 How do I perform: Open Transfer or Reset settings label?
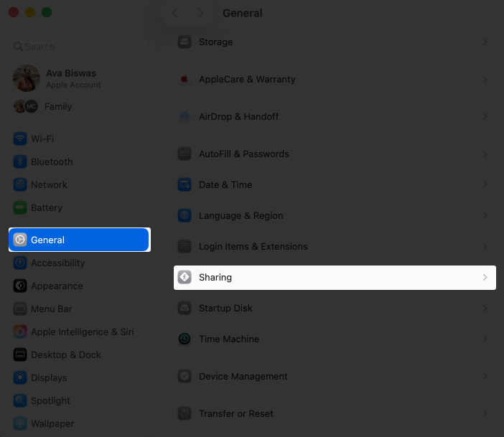click(x=236, y=413)
